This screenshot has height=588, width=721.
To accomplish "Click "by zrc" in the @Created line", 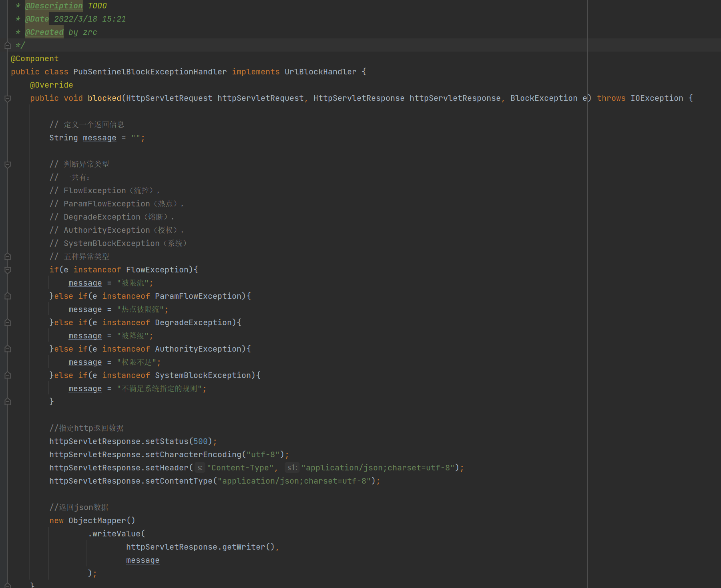I will click(x=83, y=32).
